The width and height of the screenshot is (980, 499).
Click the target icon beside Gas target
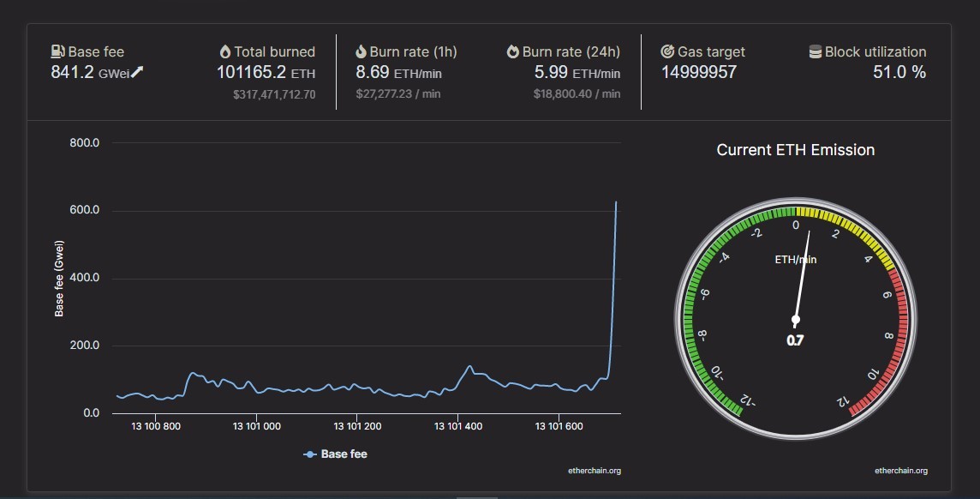click(667, 51)
